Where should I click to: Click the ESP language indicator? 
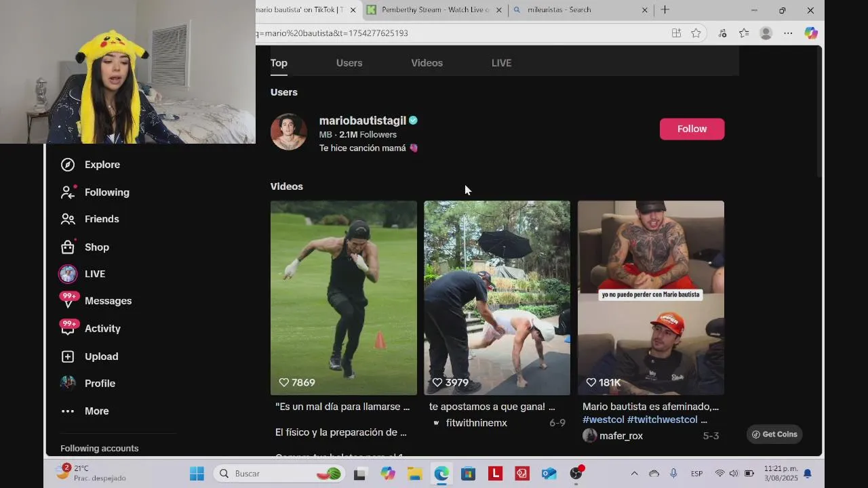(x=696, y=474)
